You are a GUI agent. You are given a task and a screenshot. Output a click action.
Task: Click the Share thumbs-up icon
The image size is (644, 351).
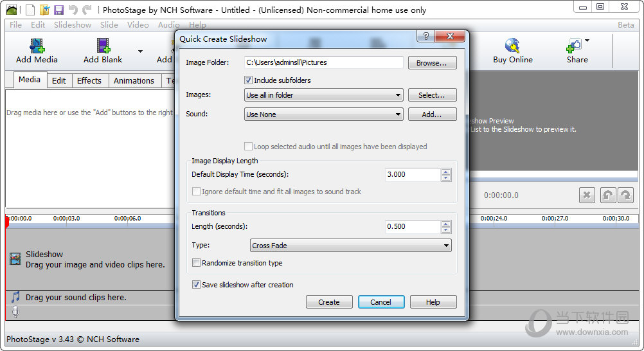click(574, 46)
